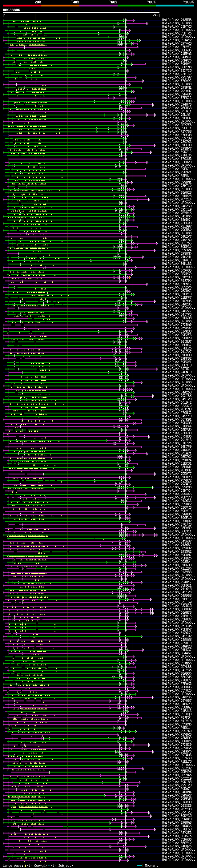Click the BB938806 query name
Image resolution: width=197 pixels, height=868 pixels.
coord(11,10)
